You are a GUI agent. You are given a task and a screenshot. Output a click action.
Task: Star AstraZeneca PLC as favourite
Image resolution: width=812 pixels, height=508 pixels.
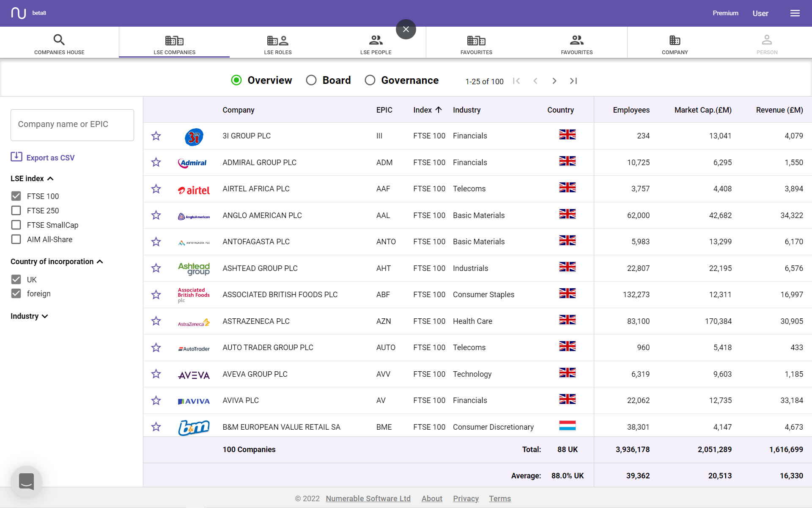pyautogui.click(x=156, y=321)
